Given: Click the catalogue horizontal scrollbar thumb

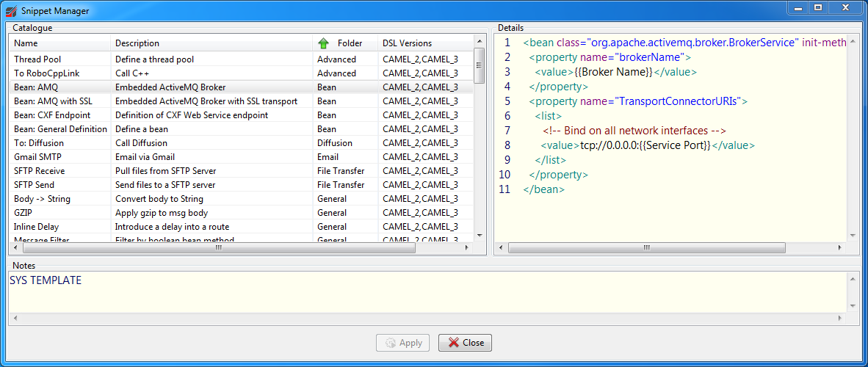Looking at the screenshot, I should [218, 248].
